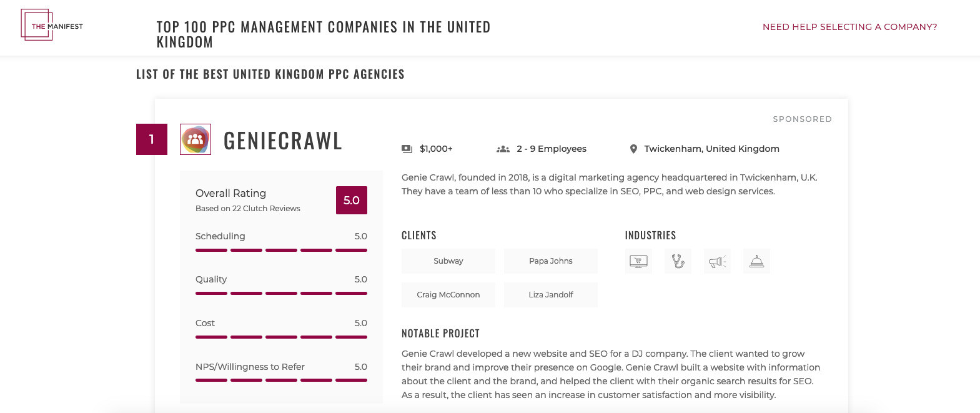Select the Subway client tag
This screenshot has height=413, width=980.
[448, 261]
